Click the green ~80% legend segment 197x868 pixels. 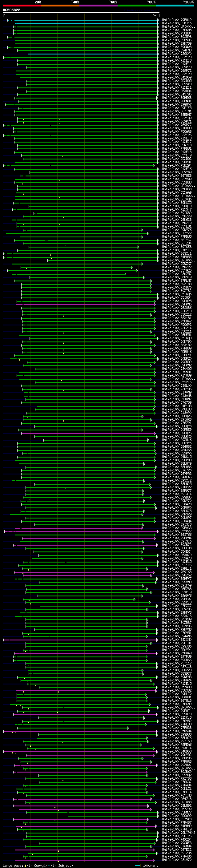(137, 6)
